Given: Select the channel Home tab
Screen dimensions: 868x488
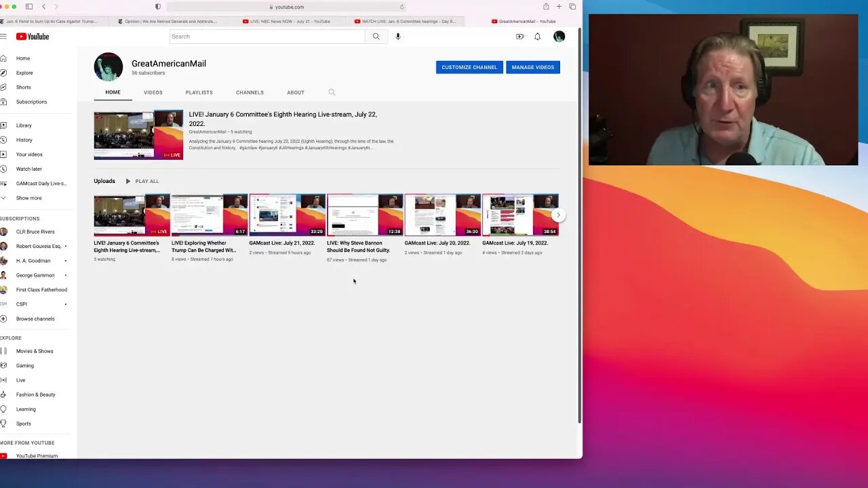Looking at the screenshot, I should point(113,92).
